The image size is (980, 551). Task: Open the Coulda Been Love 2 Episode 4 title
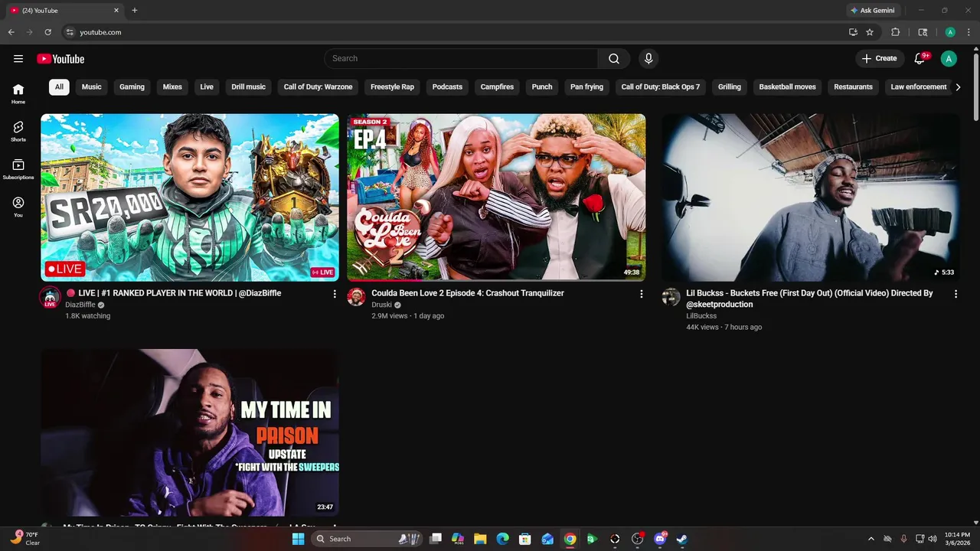click(x=468, y=293)
